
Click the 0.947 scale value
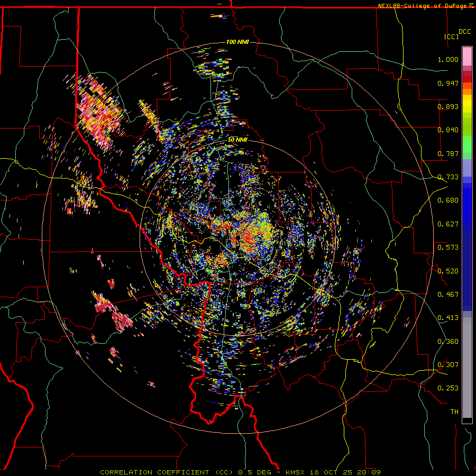pyautogui.click(x=448, y=83)
